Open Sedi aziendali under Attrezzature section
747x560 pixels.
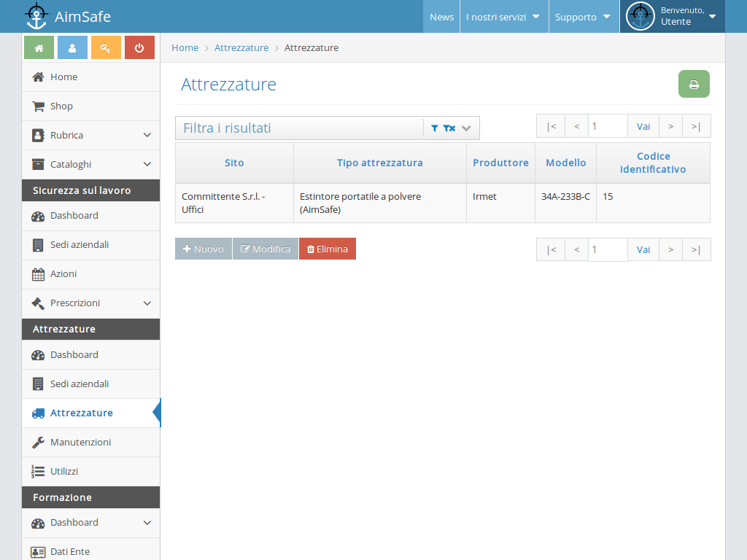pos(90,384)
